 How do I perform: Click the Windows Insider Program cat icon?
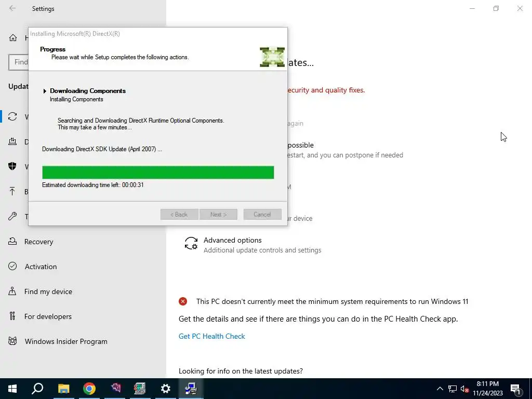pyautogui.click(x=12, y=341)
